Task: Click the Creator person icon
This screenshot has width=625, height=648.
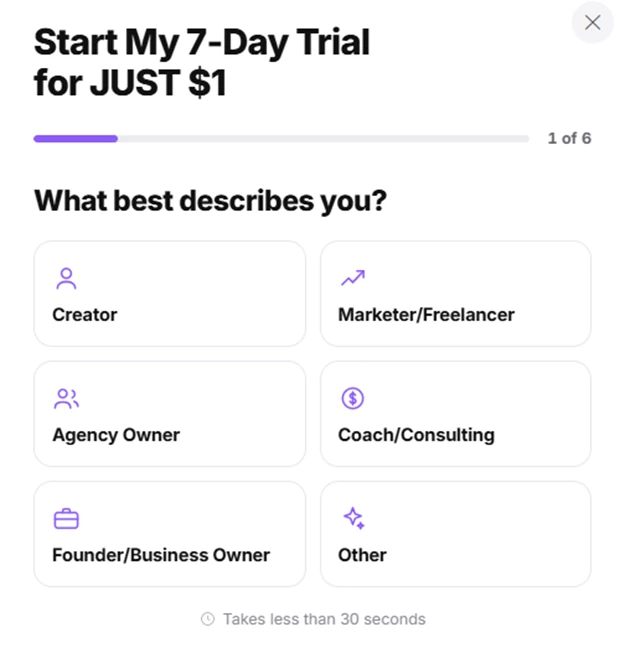Action: pyautogui.click(x=66, y=279)
